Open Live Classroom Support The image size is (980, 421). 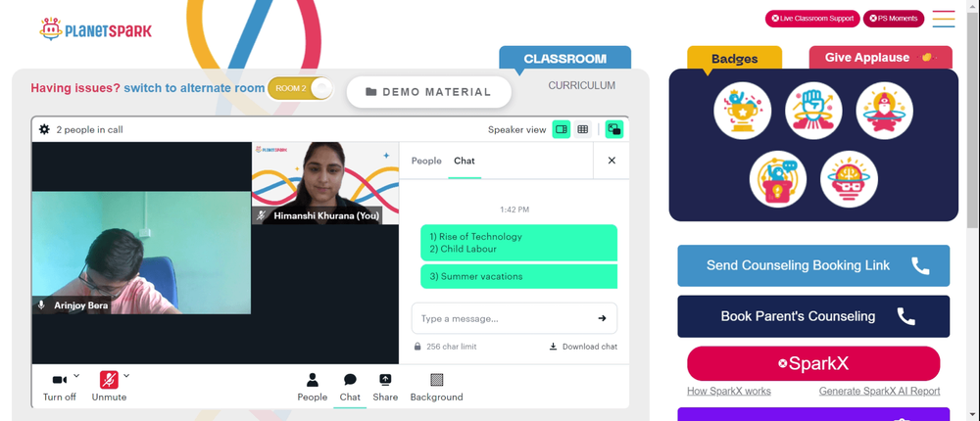coord(812,19)
